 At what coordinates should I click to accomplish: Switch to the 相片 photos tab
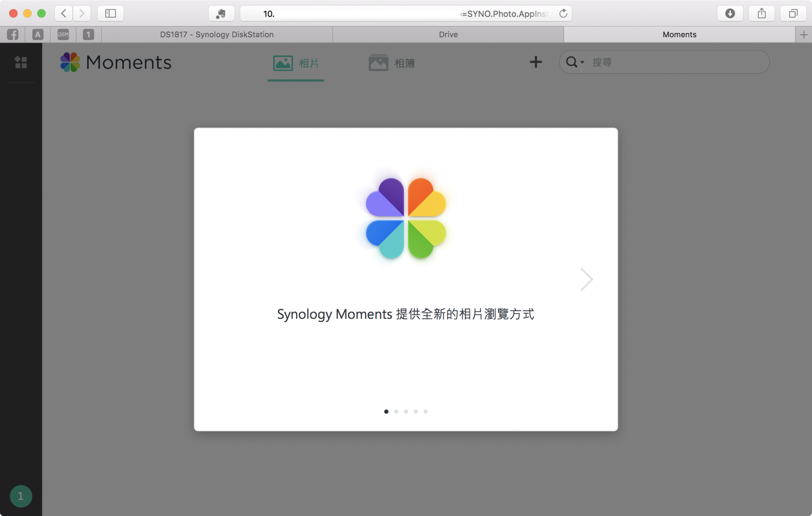click(x=296, y=63)
